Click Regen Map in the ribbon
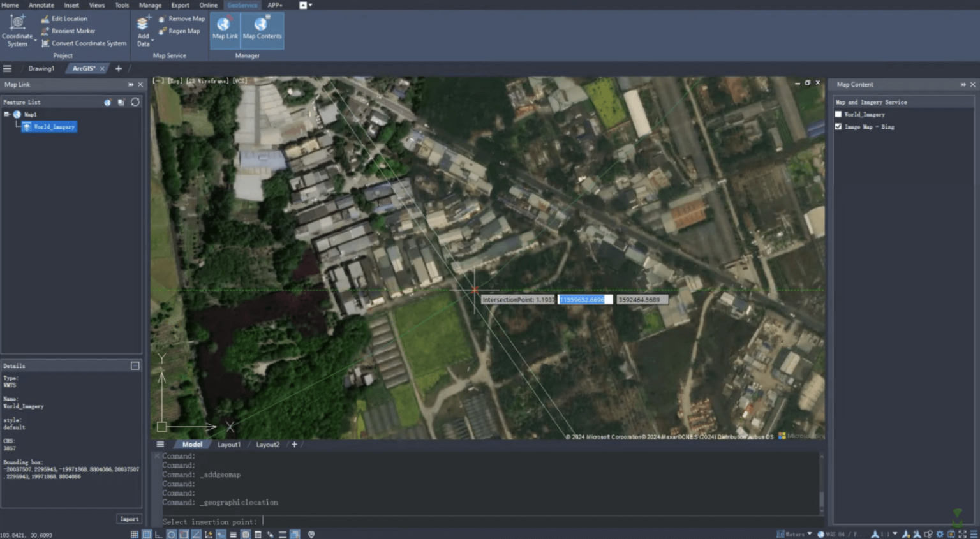Viewport: 980px width, 539px height. pos(183,31)
